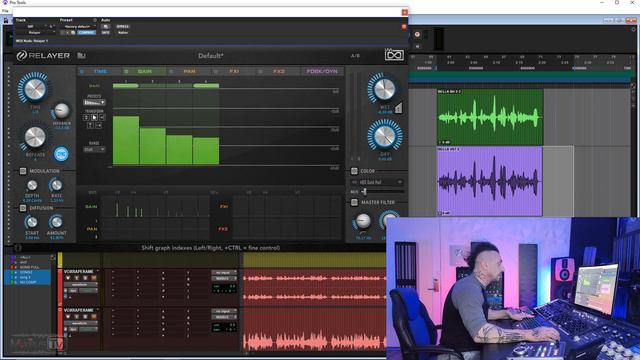The height and width of the screenshot is (360, 640).
Task: Enable the Master Filter toggle
Action: 354,202
